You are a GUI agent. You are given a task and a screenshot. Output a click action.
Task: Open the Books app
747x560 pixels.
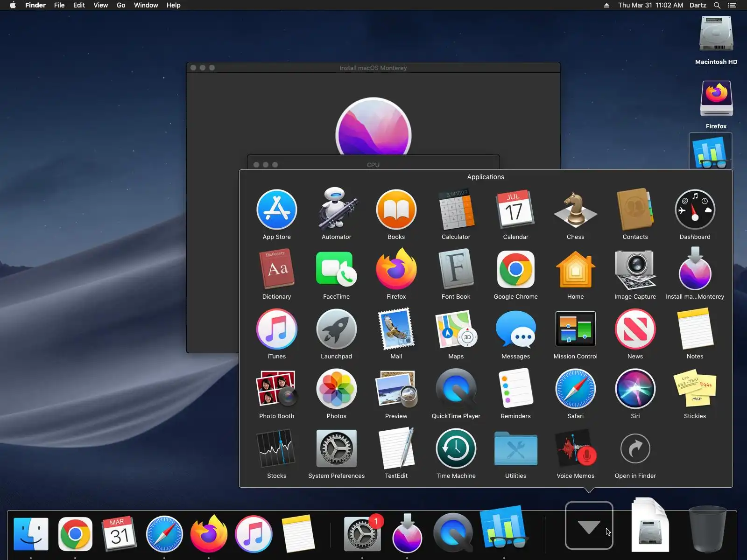click(x=396, y=210)
